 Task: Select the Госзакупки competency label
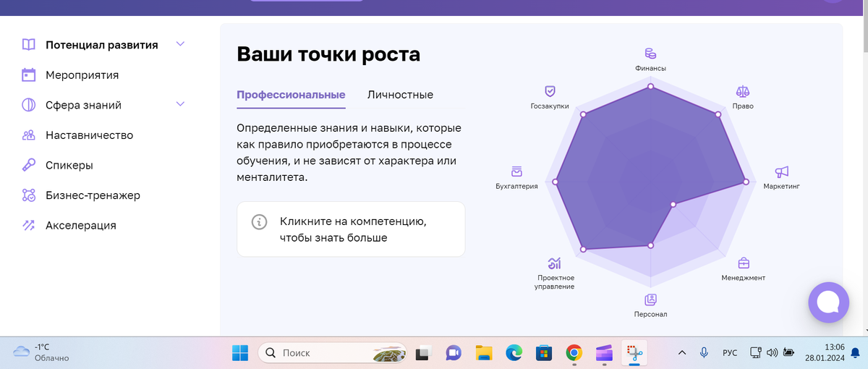tap(550, 106)
